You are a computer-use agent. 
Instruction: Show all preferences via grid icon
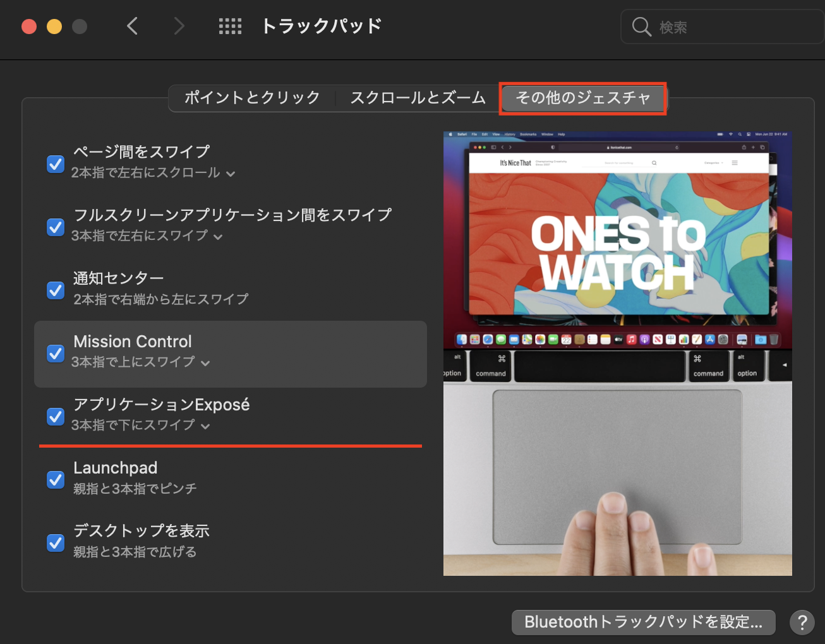230,26
